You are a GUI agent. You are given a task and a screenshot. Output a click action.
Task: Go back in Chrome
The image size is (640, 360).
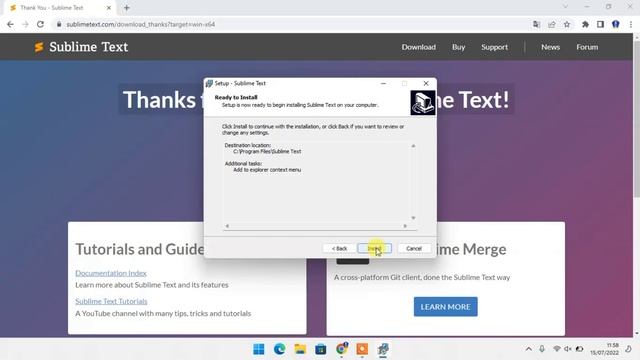pyautogui.click(x=10, y=24)
